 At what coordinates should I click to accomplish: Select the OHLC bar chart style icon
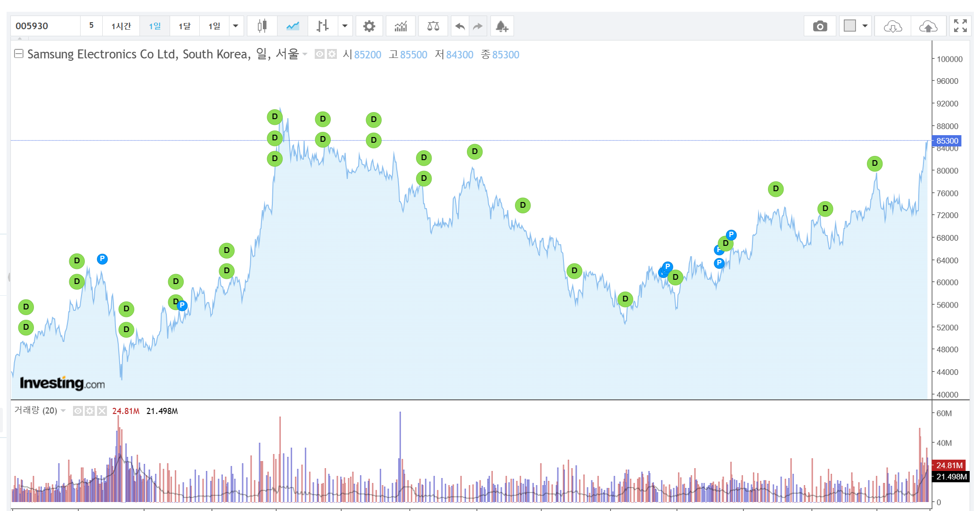323,26
